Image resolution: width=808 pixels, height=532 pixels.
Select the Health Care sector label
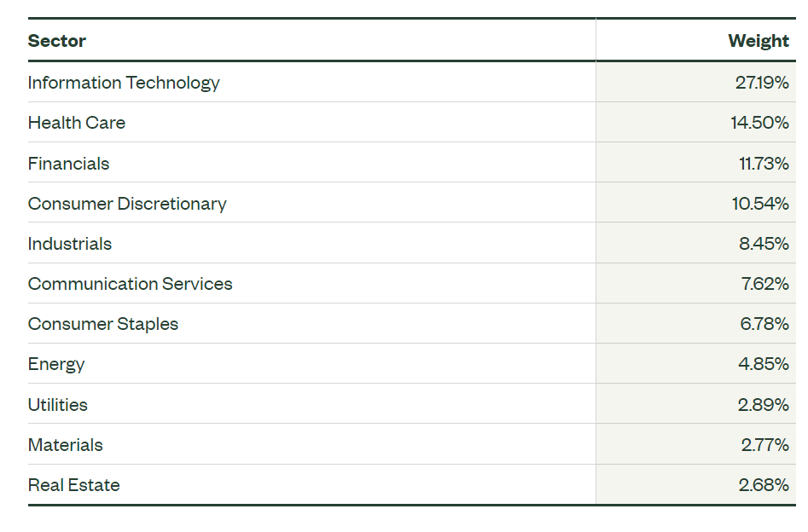(x=76, y=123)
